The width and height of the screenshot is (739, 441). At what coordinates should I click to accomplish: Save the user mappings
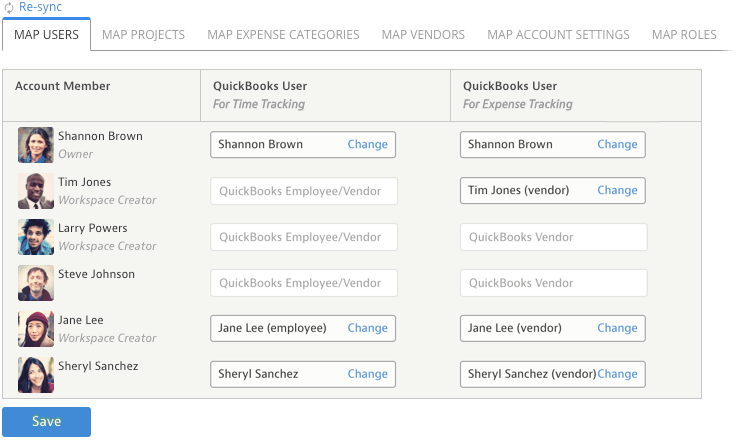[x=47, y=422]
